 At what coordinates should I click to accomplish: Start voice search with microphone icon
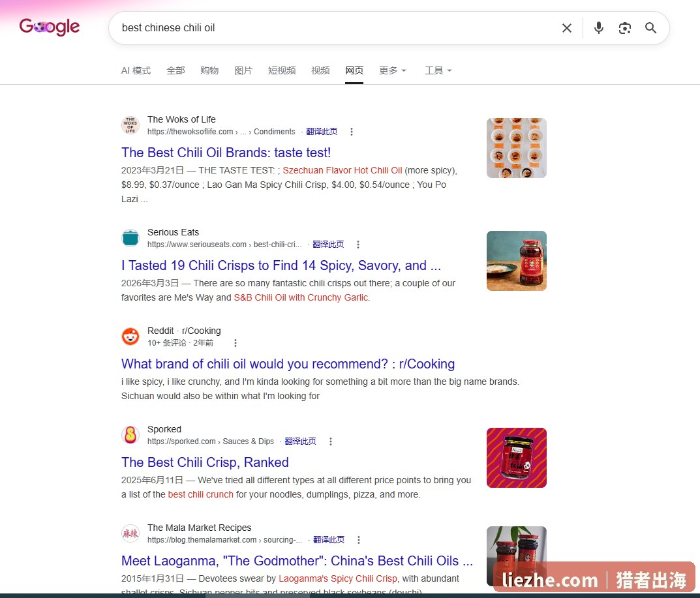(599, 28)
